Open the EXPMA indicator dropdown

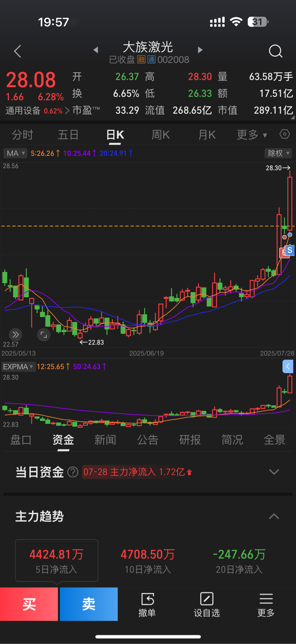point(18,367)
